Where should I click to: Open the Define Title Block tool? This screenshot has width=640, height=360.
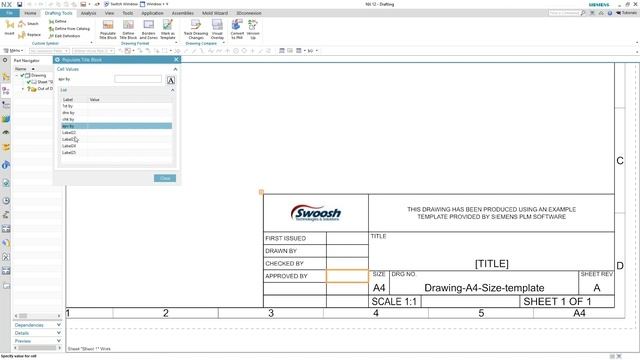coord(128,29)
